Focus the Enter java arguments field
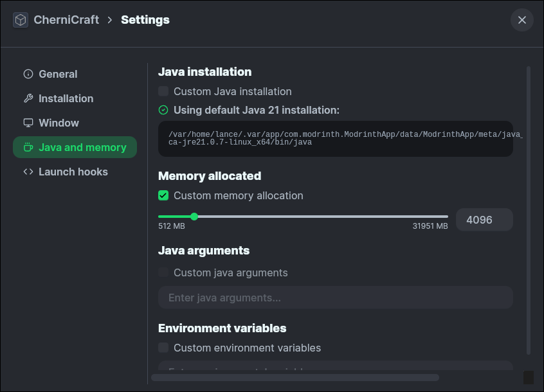 pyautogui.click(x=335, y=298)
